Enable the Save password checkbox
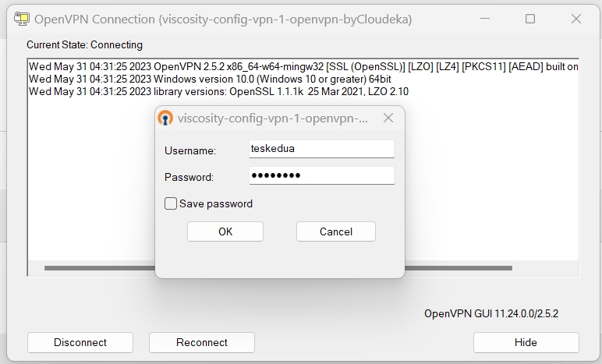 pyautogui.click(x=171, y=203)
